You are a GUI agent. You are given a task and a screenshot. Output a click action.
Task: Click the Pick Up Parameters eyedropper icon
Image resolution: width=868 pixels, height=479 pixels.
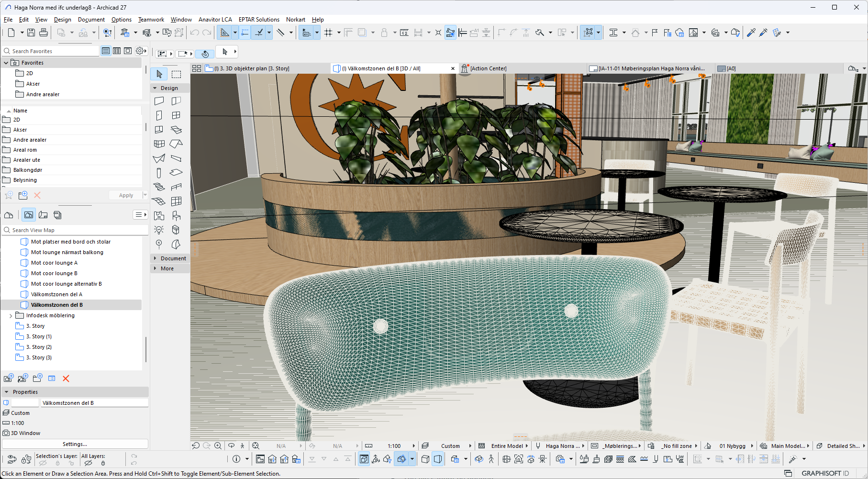pyautogui.click(x=751, y=33)
